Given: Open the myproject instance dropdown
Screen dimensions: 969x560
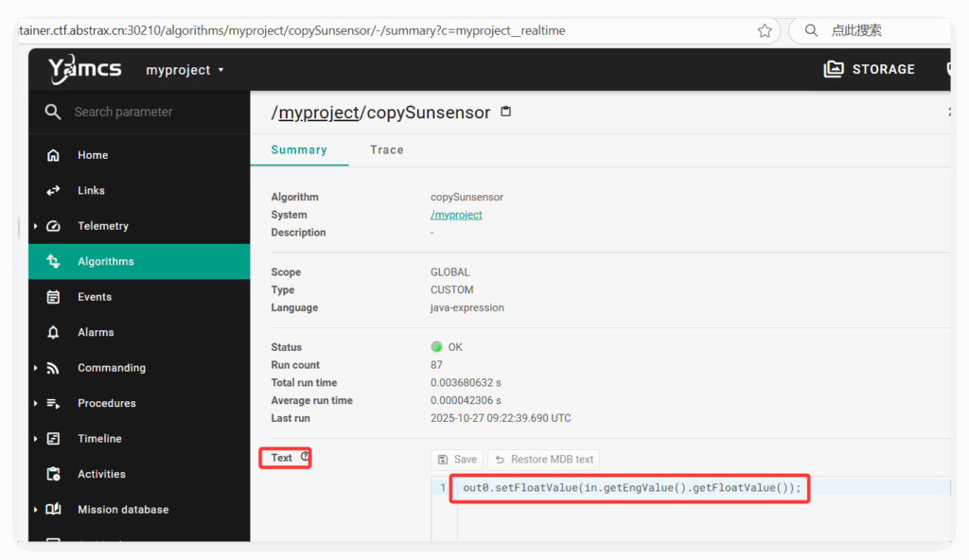Looking at the screenshot, I should point(185,70).
